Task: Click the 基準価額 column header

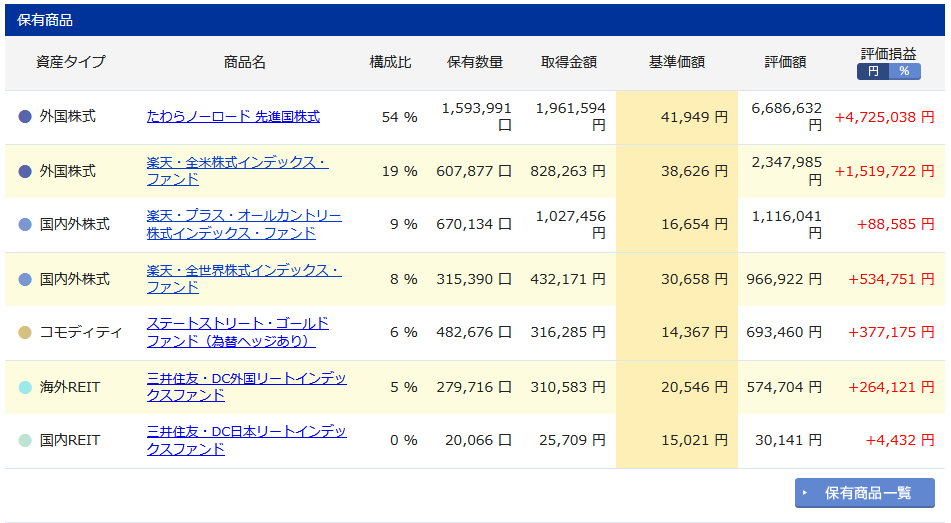Action: click(x=677, y=62)
